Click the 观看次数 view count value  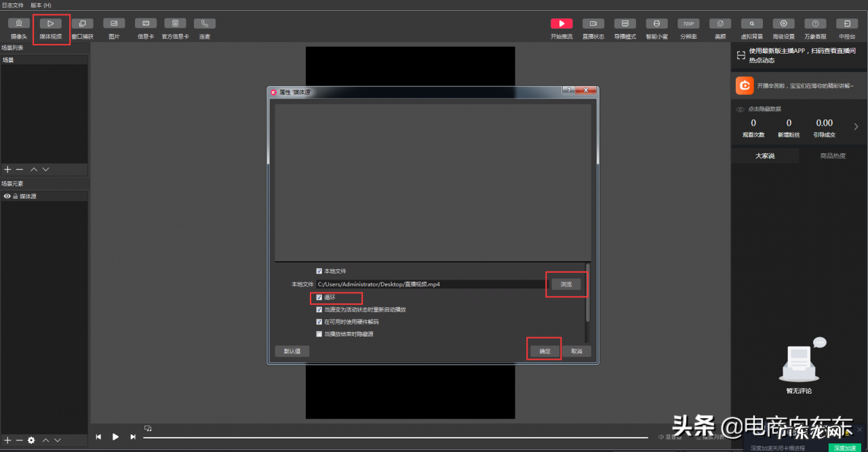753,123
